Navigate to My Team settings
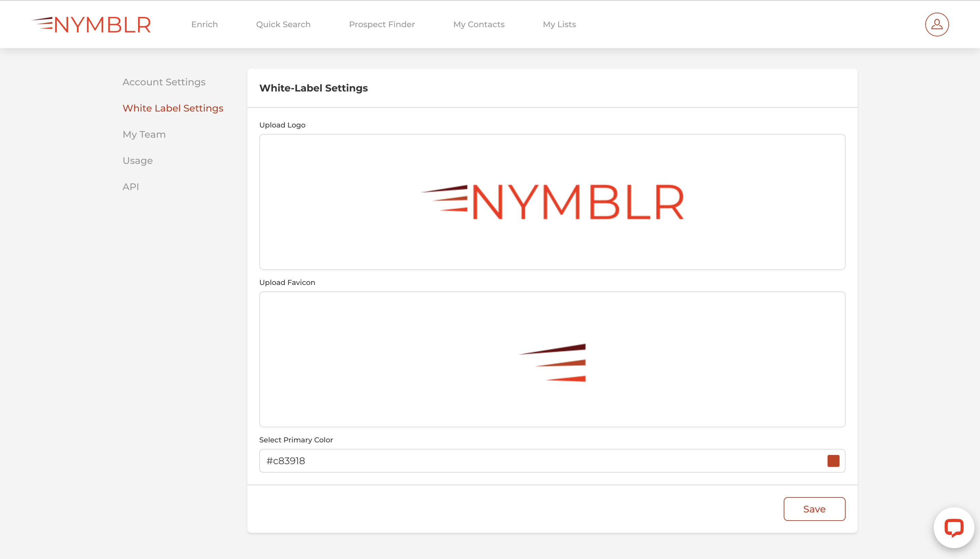 point(144,135)
